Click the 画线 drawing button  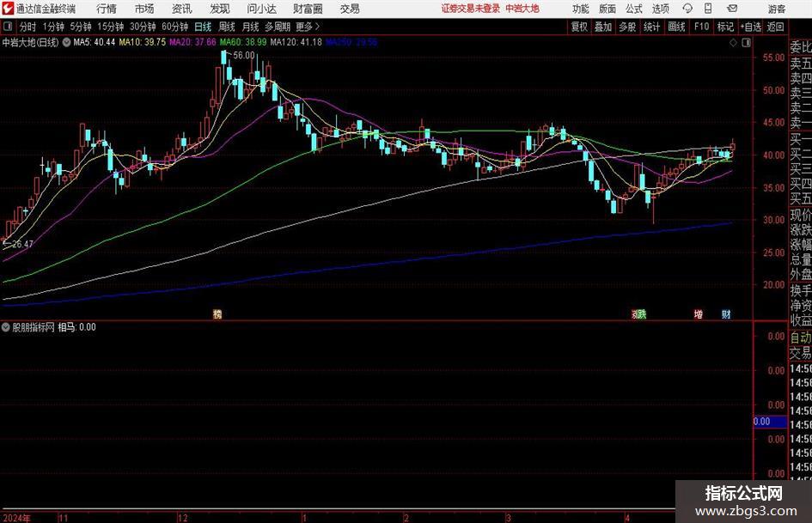tap(676, 27)
